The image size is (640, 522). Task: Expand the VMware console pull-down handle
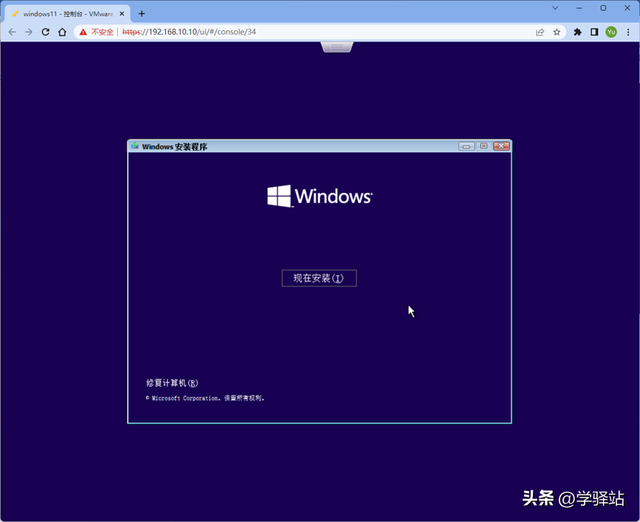coord(337,47)
